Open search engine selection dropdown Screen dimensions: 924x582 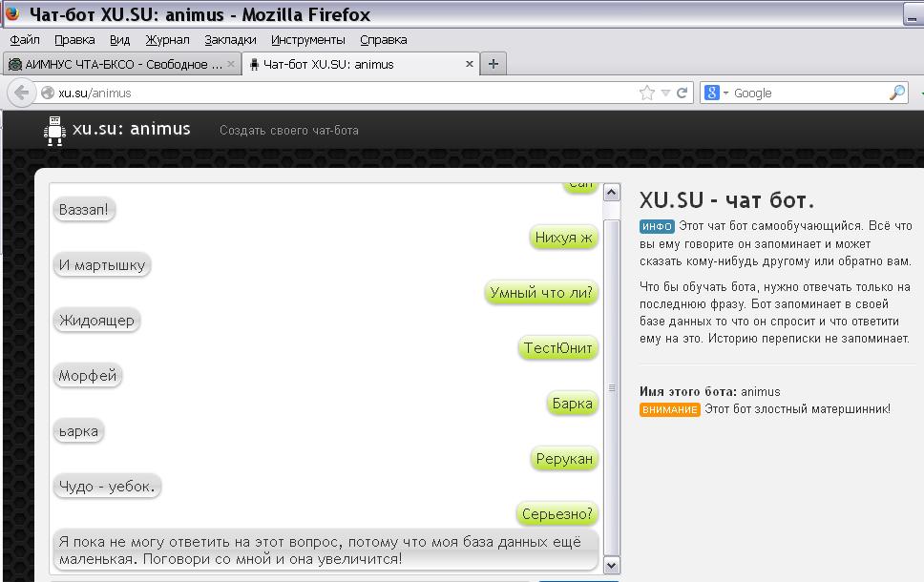[725, 94]
